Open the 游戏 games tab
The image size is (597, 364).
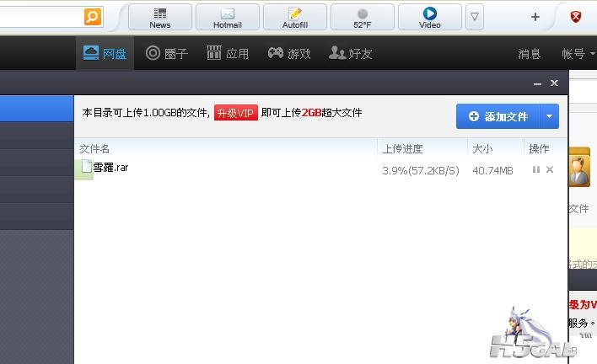[x=289, y=54]
